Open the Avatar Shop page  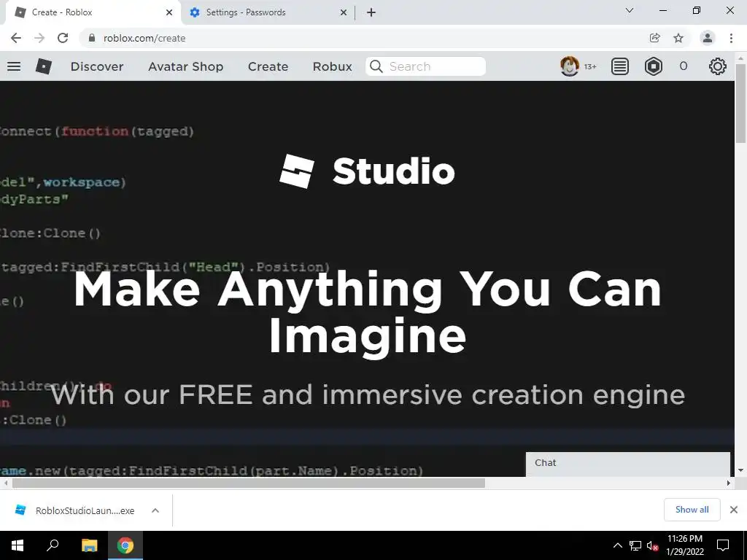point(185,66)
